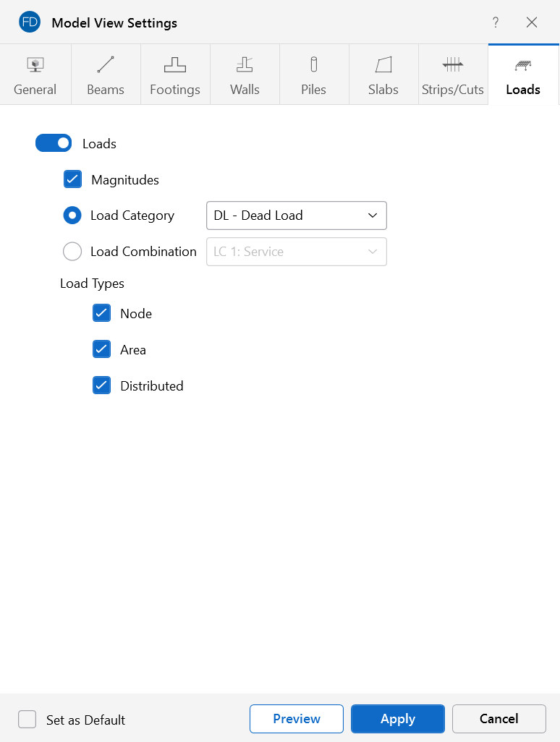
Task: Uncheck the Magnitudes checkbox
Action: pos(72,179)
